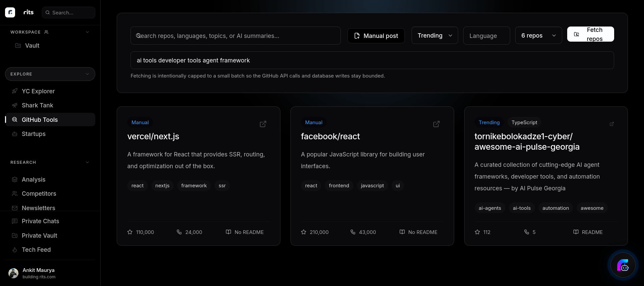Click the fork icon beside 24,000

pos(179,232)
